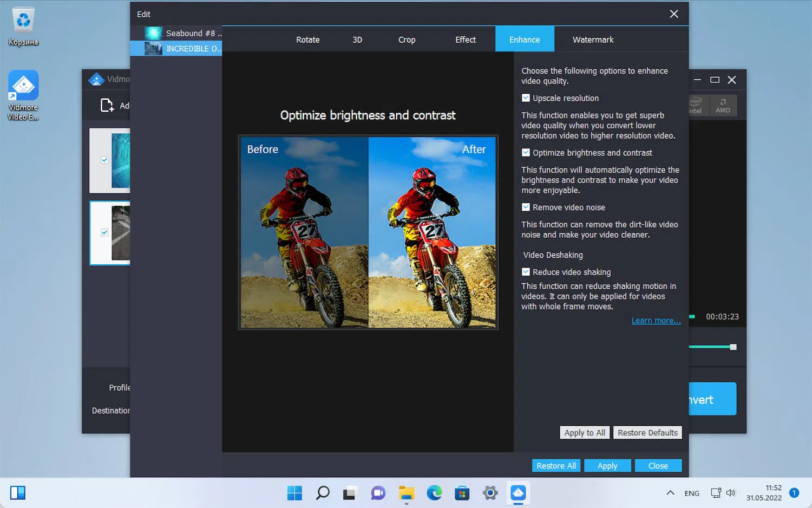Image resolution: width=812 pixels, height=508 pixels.
Task: Open the Watermark tab
Action: (593, 40)
